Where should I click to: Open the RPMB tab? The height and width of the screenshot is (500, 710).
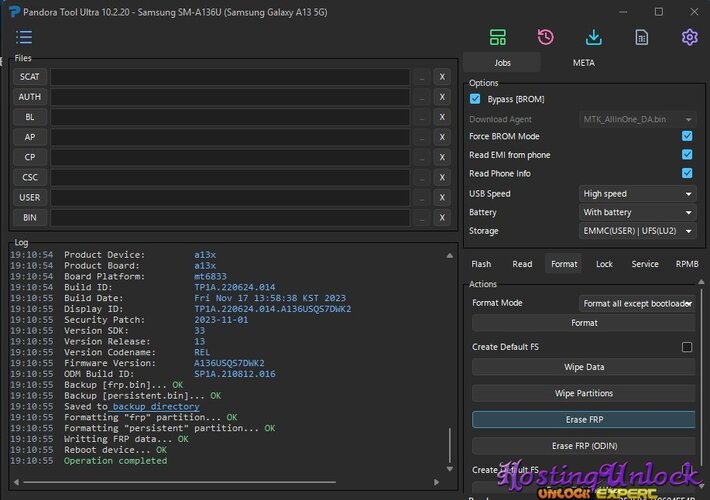(x=687, y=264)
